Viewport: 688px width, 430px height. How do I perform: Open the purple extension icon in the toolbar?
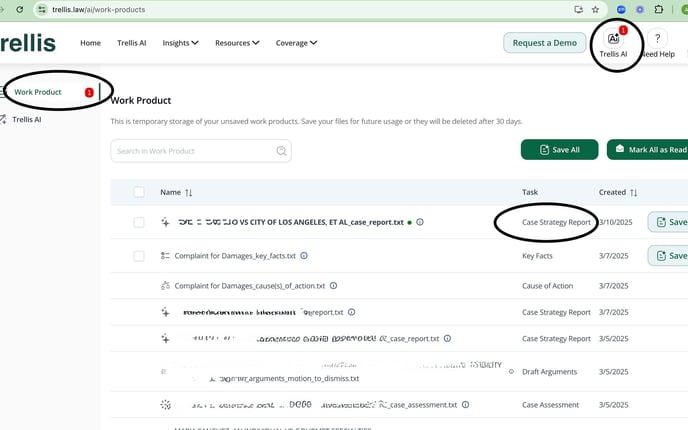[x=640, y=9]
